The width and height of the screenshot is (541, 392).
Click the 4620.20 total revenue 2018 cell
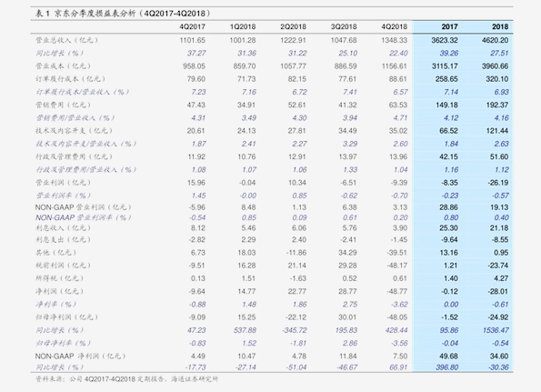(x=496, y=40)
